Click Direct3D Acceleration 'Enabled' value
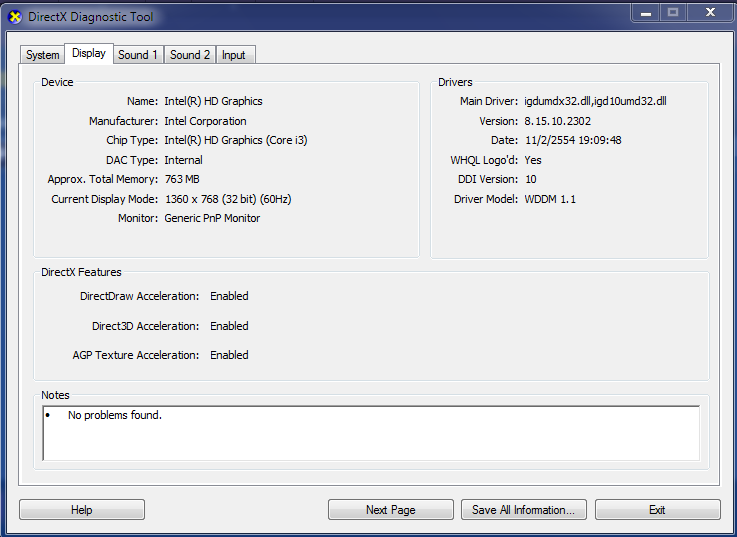The image size is (737, 537). pos(229,326)
